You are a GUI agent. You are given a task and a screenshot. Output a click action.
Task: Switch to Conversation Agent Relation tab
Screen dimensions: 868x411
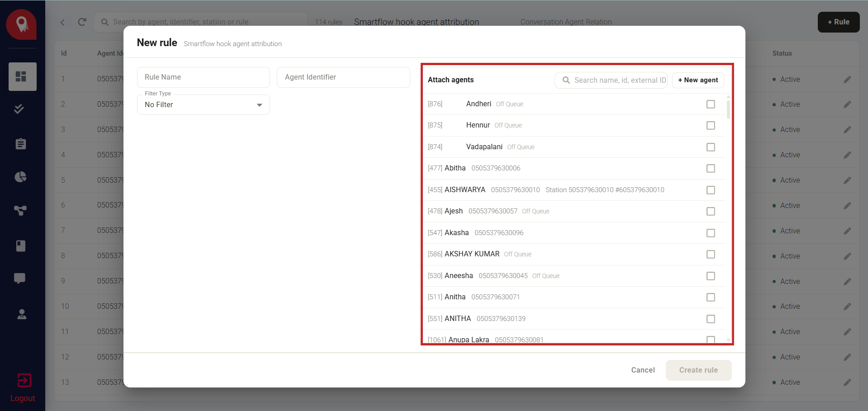pos(566,22)
